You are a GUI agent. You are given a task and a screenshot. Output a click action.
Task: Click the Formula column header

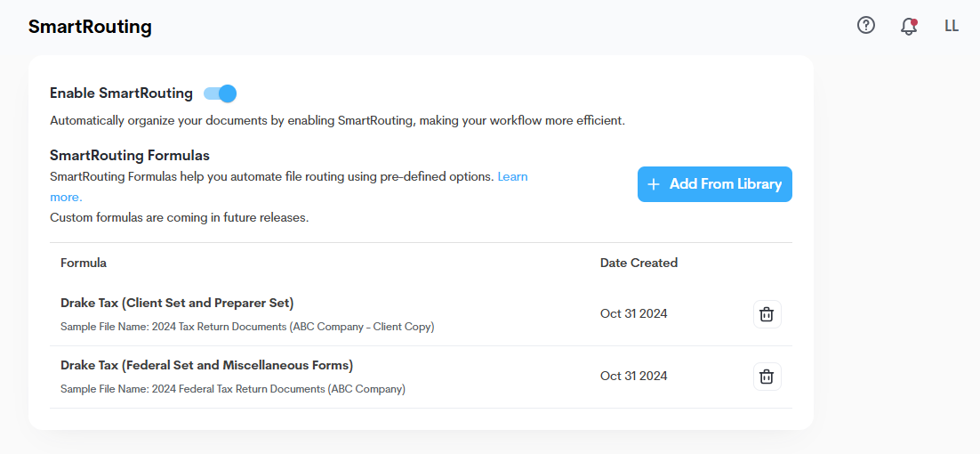coord(84,263)
